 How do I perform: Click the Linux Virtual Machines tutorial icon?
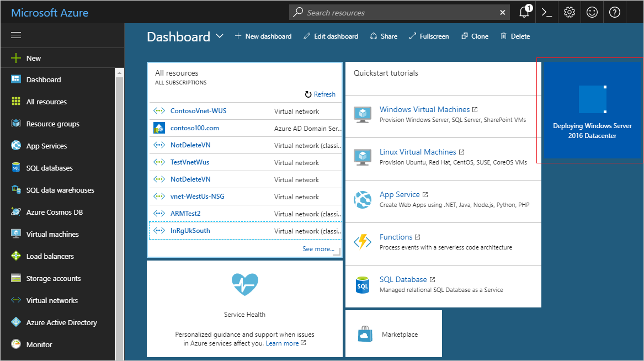[x=362, y=157]
